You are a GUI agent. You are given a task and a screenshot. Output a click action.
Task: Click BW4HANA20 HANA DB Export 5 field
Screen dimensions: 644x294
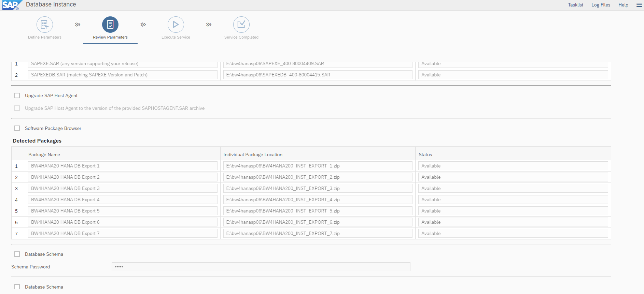point(123,211)
